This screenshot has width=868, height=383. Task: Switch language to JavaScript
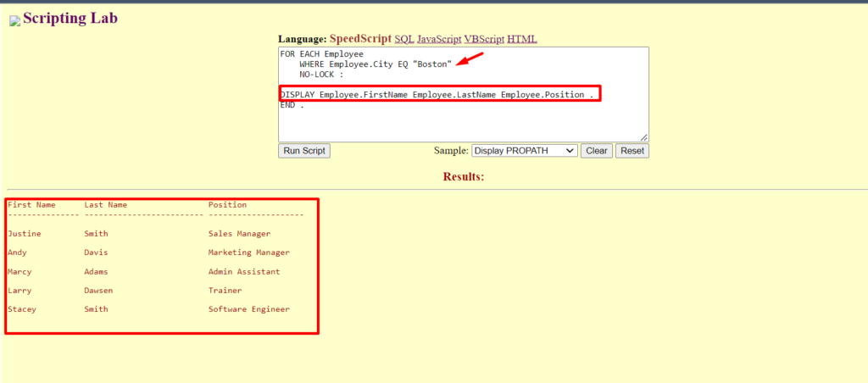439,39
